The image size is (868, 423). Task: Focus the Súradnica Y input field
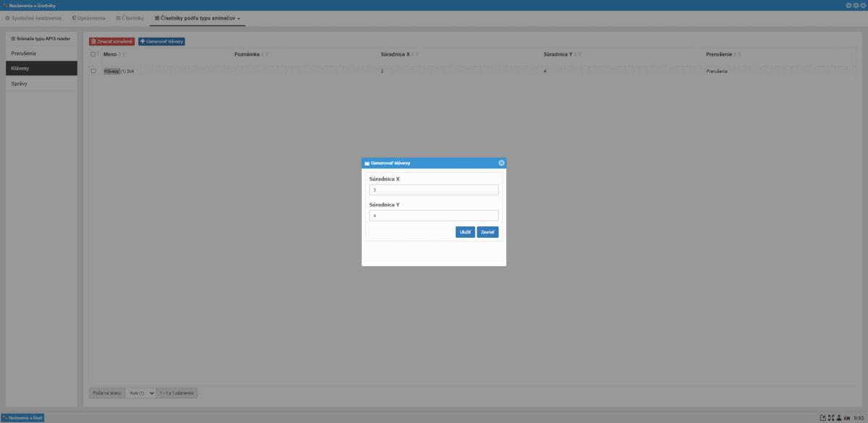point(433,215)
